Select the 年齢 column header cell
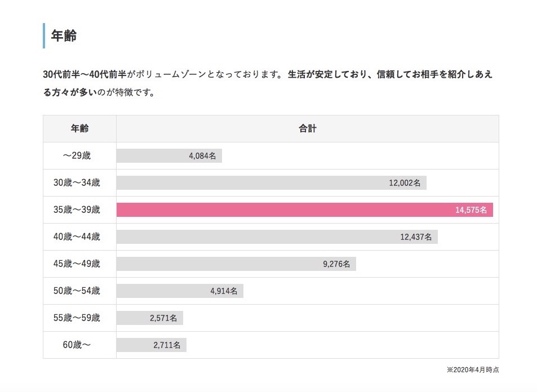The image size is (537, 392). coord(79,128)
